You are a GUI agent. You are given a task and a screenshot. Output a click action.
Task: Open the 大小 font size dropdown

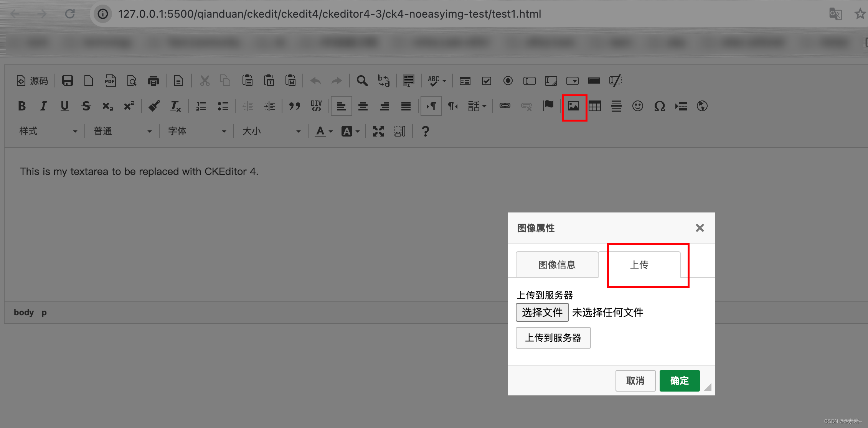click(x=271, y=131)
